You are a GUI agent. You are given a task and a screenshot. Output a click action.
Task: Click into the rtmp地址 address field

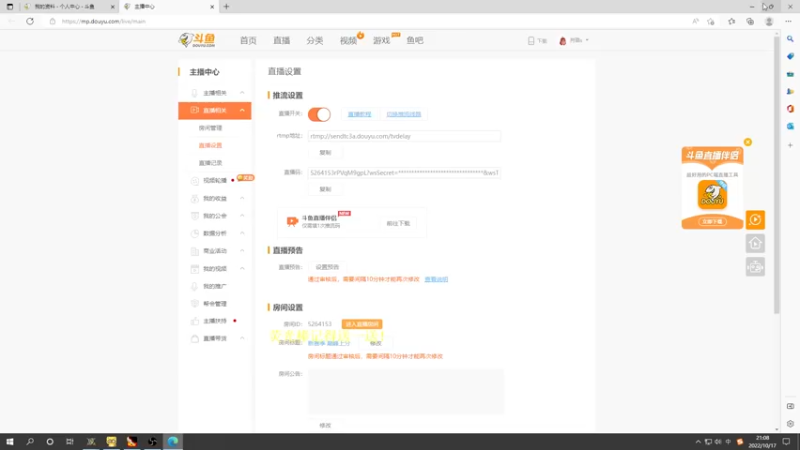pos(404,136)
